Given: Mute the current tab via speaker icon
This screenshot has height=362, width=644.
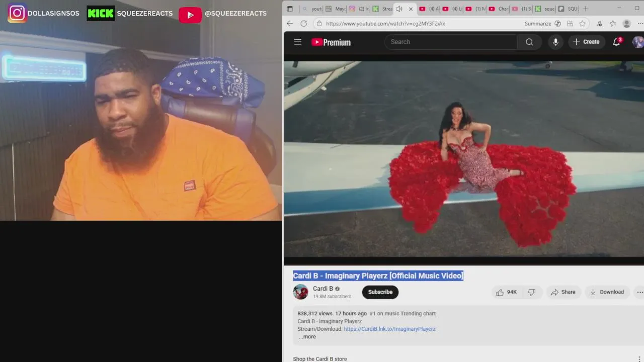Looking at the screenshot, I should click(x=399, y=9).
